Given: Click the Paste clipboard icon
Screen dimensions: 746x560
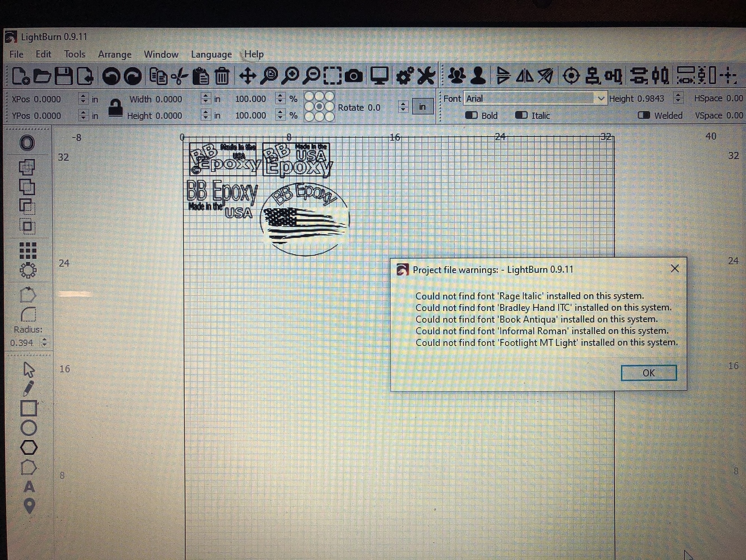Looking at the screenshot, I should coord(201,76).
